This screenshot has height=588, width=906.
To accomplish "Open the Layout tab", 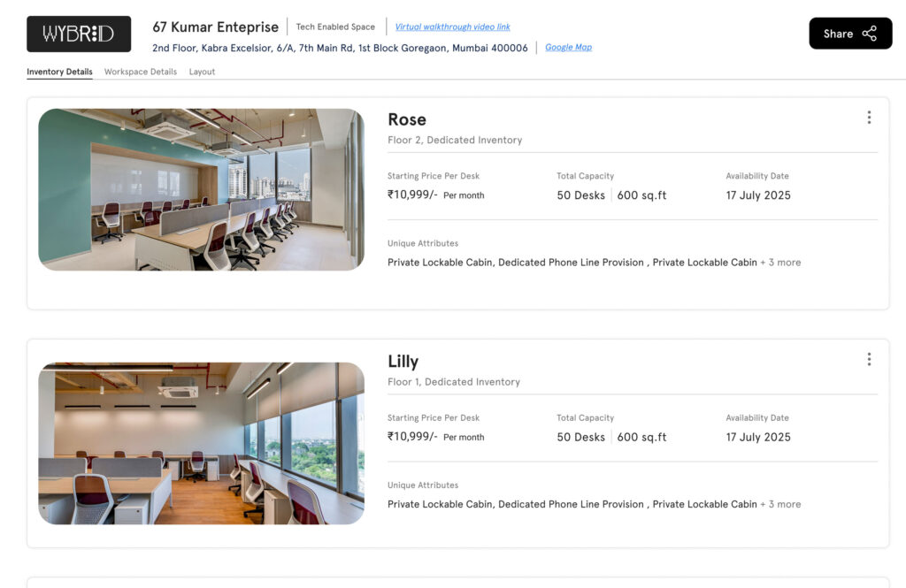I will click(202, 72).
